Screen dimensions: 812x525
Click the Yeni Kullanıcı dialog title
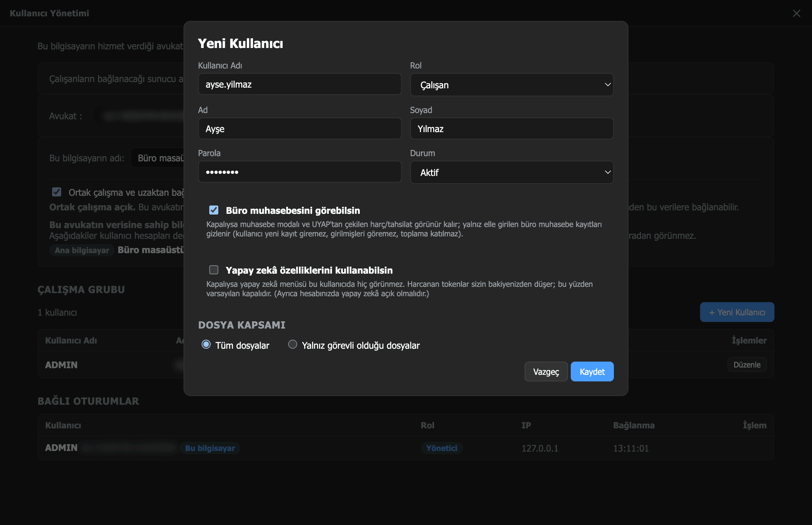click(x=241, y=43)
